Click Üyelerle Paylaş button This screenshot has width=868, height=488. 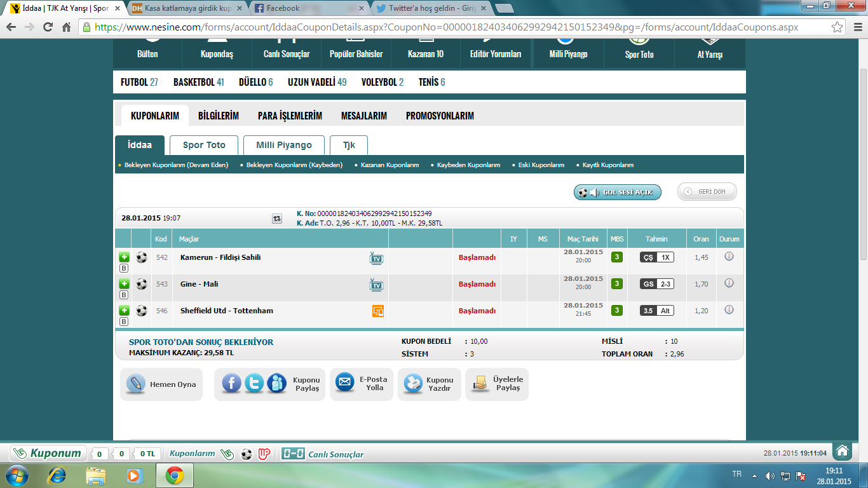coord(497,384)
